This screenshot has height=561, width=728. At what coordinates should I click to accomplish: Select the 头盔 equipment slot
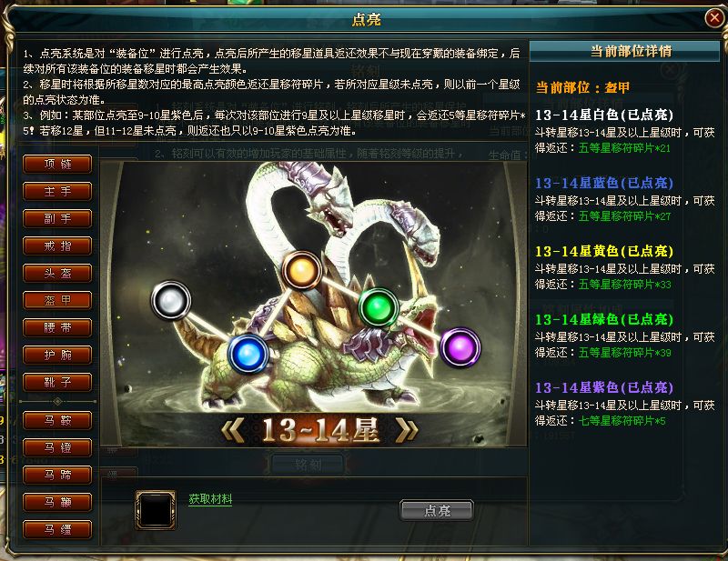coord(57,274)
